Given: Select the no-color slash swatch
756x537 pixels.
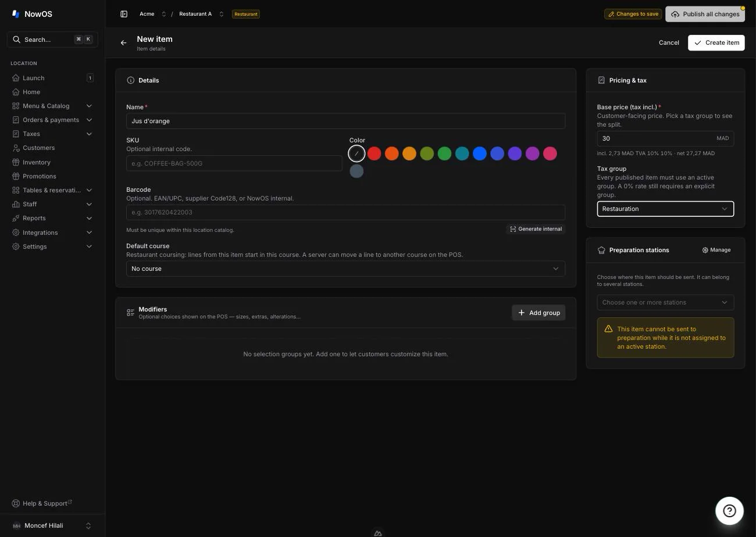Looking at the screenshot, I should pos(356,153).
